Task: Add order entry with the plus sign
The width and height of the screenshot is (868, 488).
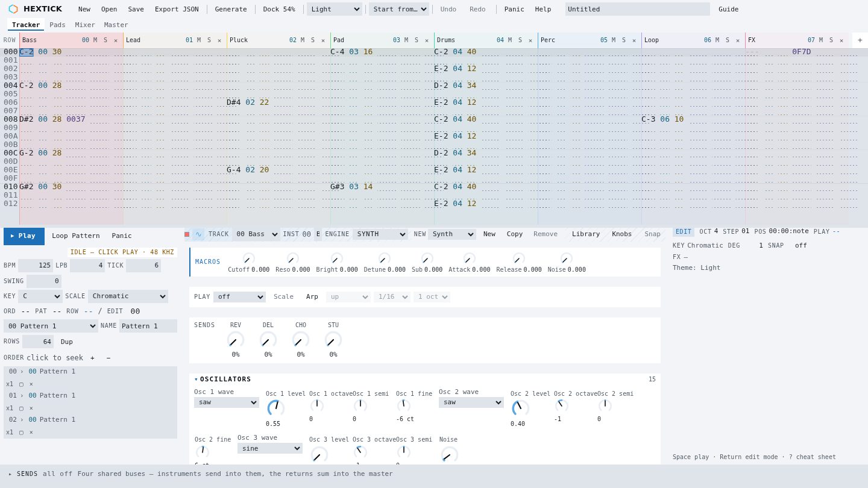Action: pyautogui.click(x=92, y=358)
